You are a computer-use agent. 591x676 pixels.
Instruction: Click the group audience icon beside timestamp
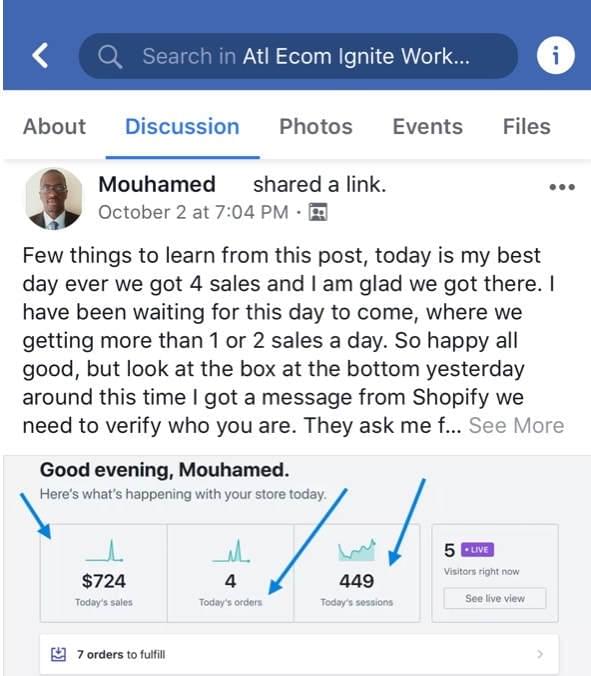coord(318,212)
